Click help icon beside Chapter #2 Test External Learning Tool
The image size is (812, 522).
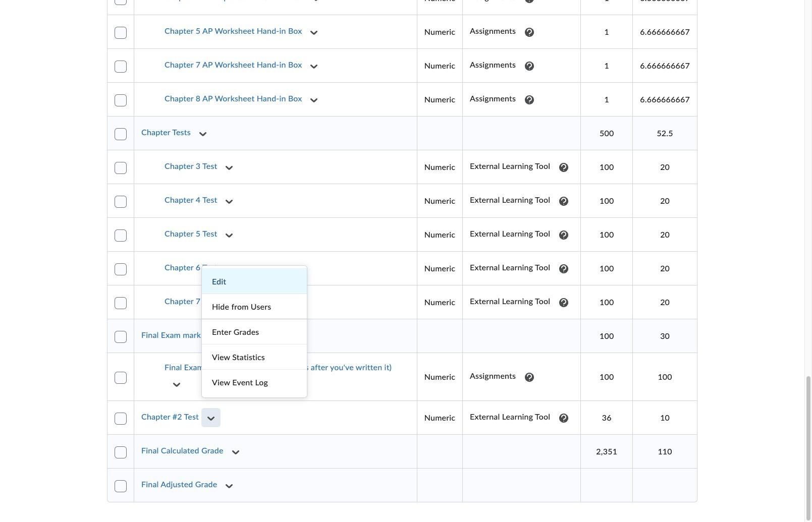coord(564,418)
